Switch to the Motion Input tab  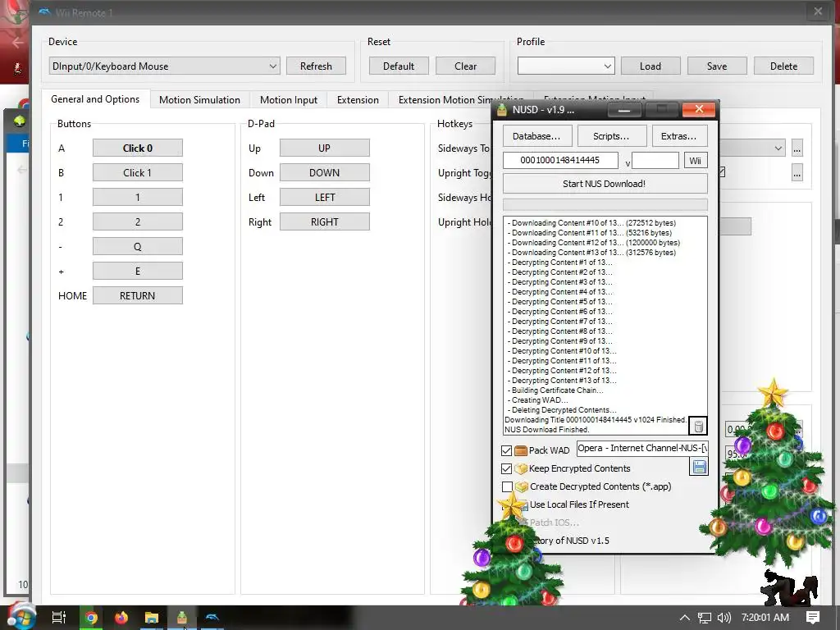288,99
